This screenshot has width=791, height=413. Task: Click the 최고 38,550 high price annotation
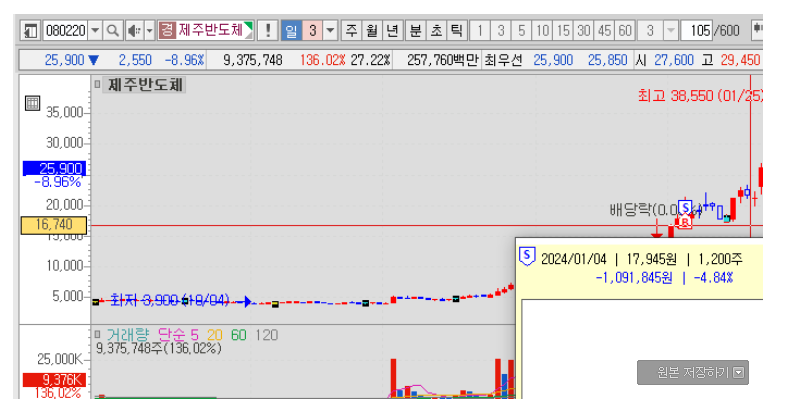[x=700, y=96]
